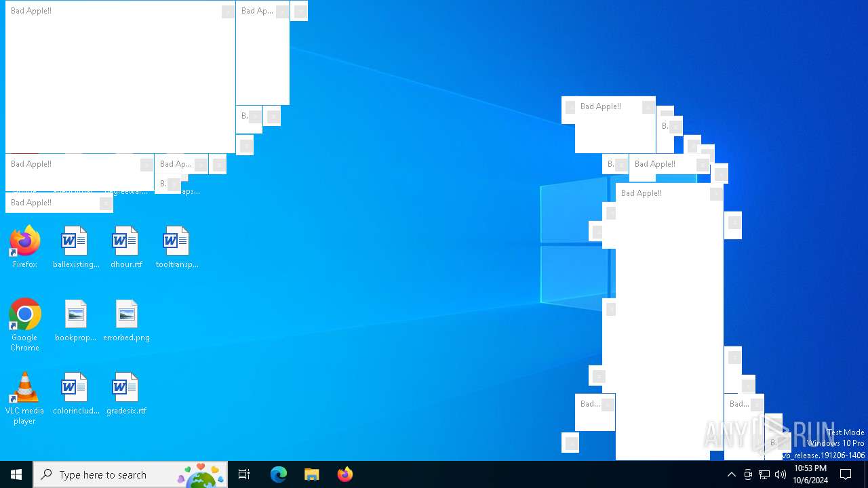
Task: Select the bookprop image file icon
Action: (75, 321)
